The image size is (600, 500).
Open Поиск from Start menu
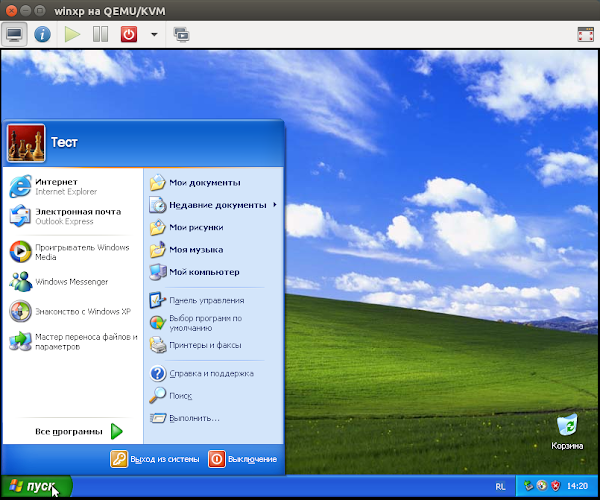pyautogui.click(x=214, y=396)
